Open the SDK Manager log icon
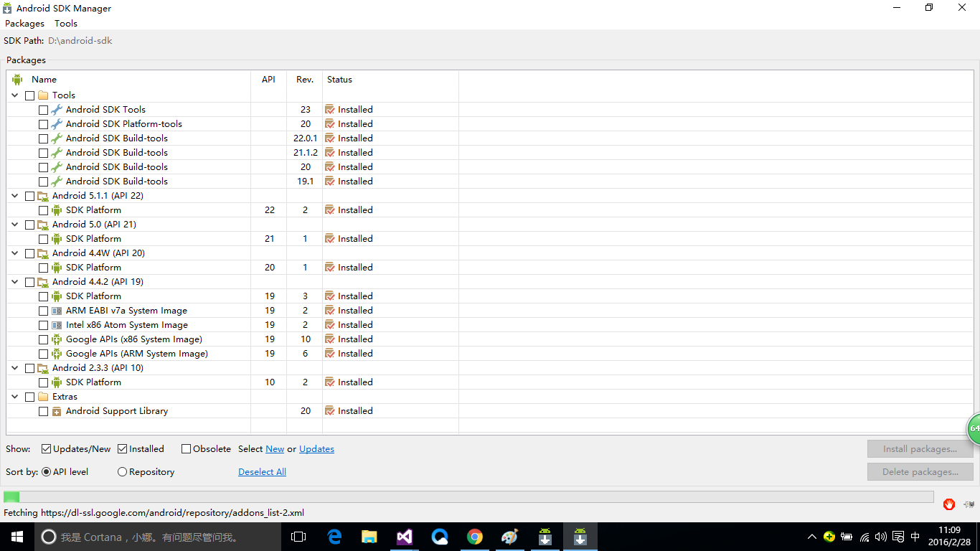 [969, 504]
